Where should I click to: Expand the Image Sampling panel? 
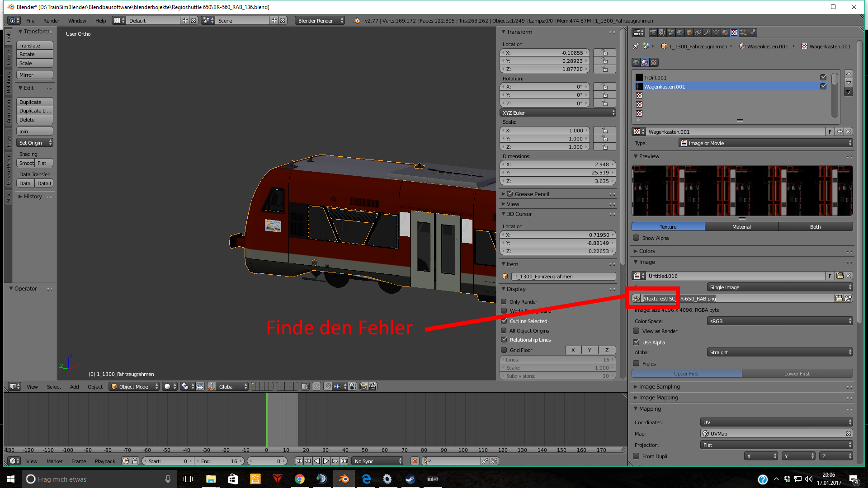point(659,386)
